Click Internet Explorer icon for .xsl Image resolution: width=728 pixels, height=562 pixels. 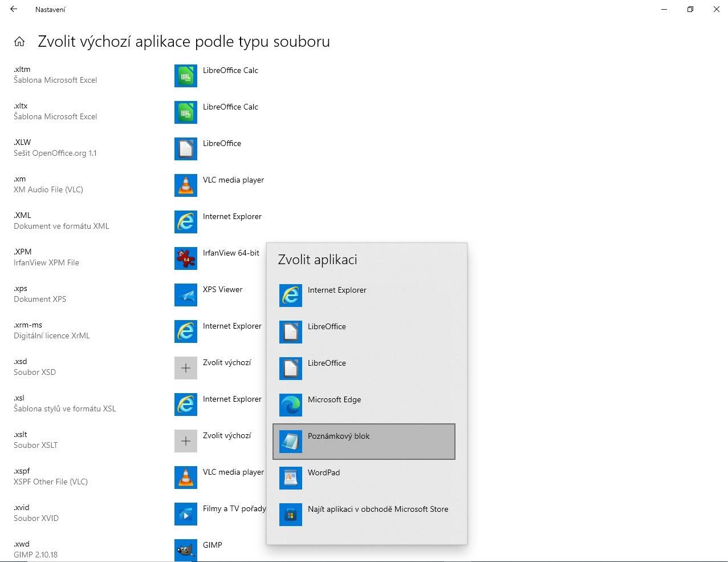click(186, 405)
